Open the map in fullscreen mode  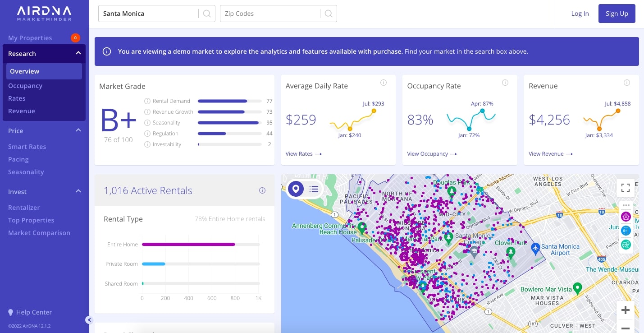point(625,187)
